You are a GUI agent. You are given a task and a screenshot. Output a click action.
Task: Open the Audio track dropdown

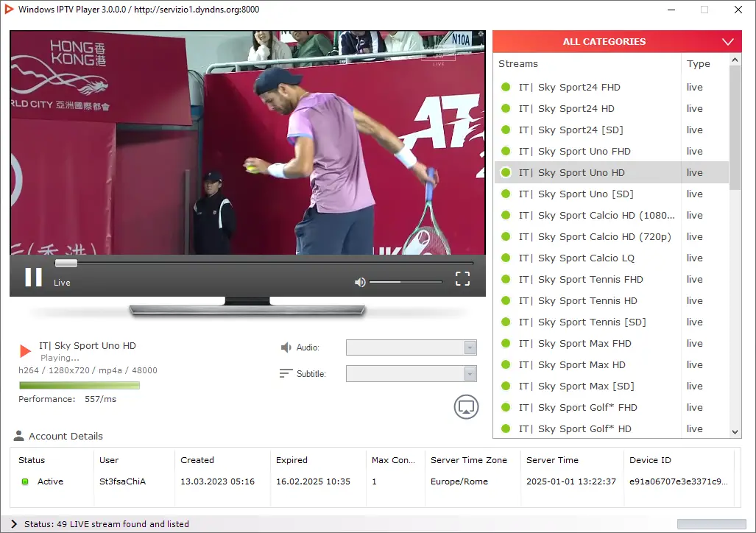click(x=411, y=347)
